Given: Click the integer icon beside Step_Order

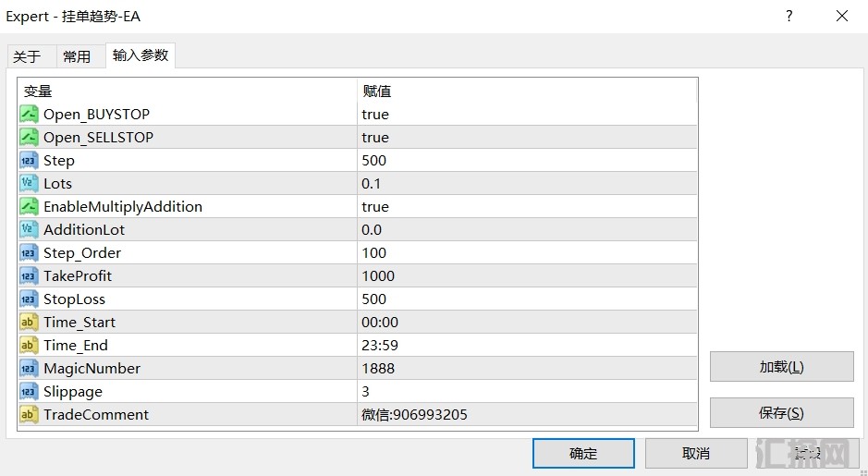Looking at the screenshot, I should 29,253.
